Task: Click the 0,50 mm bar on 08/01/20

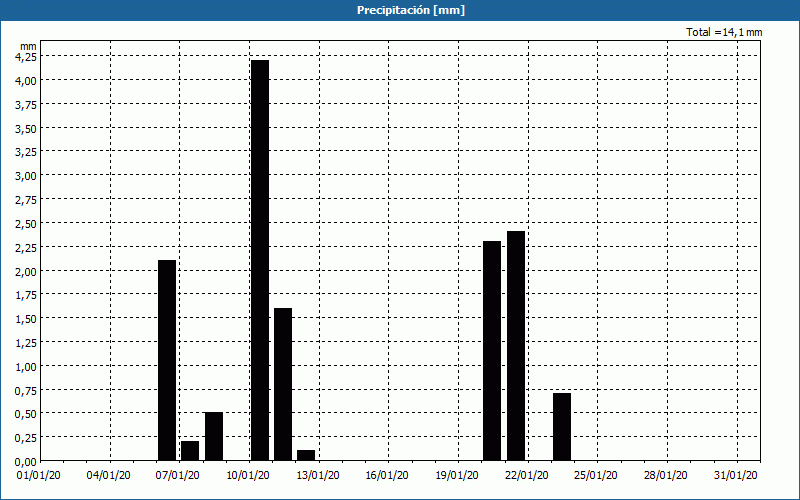Action: [x=214, y=436]
